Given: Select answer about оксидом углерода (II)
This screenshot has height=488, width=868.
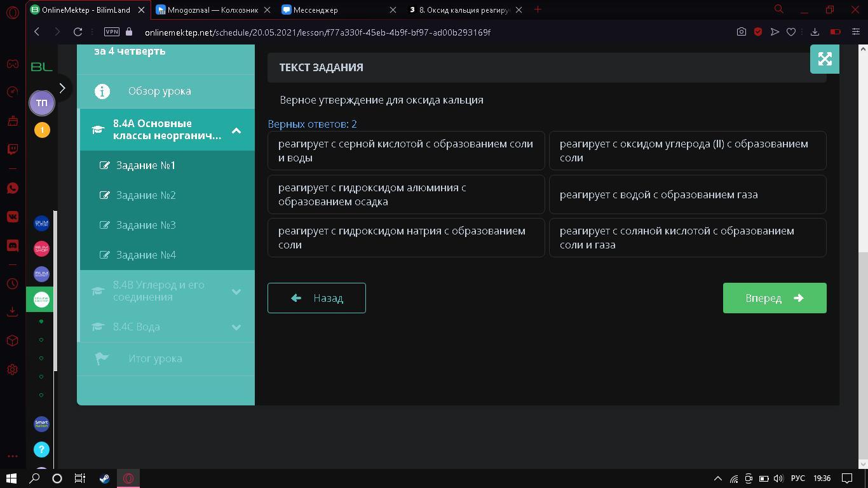Looking at the screenshot, I should [x=688, y=151].
